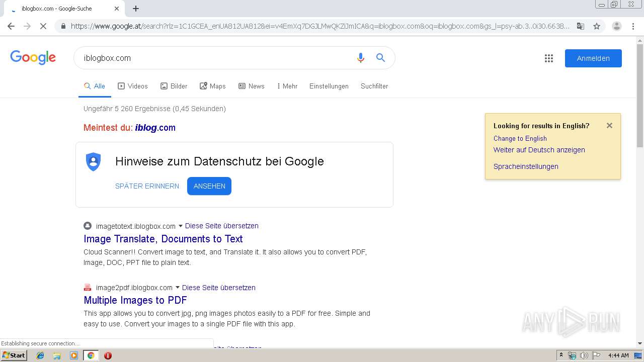The width and height of the screenshot is (644, 362).
Task: Open Suchfilter tools
Action: (x=374, y=86)
